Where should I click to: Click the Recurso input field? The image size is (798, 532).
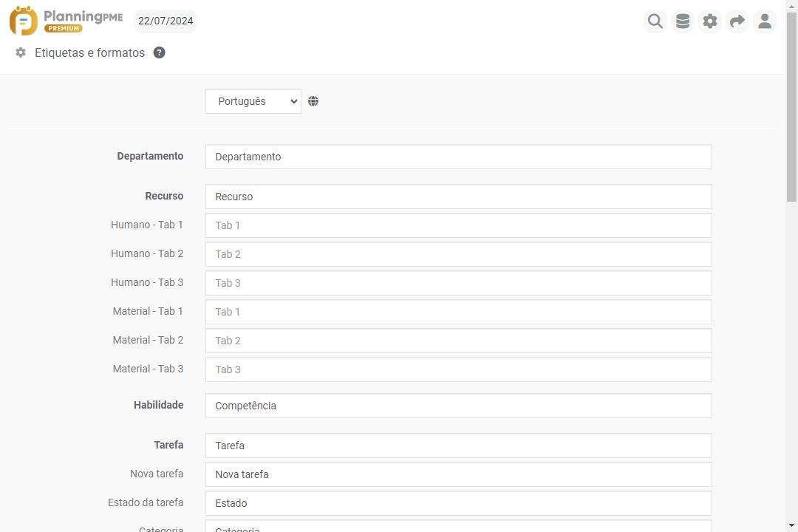pyautogui.click(x=459, y=197)
